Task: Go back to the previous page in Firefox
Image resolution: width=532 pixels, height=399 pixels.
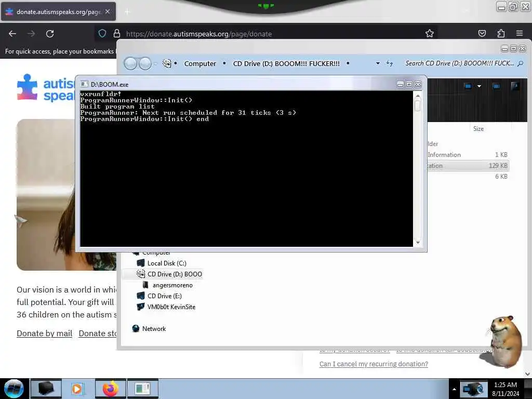Action: coord(12,34)
